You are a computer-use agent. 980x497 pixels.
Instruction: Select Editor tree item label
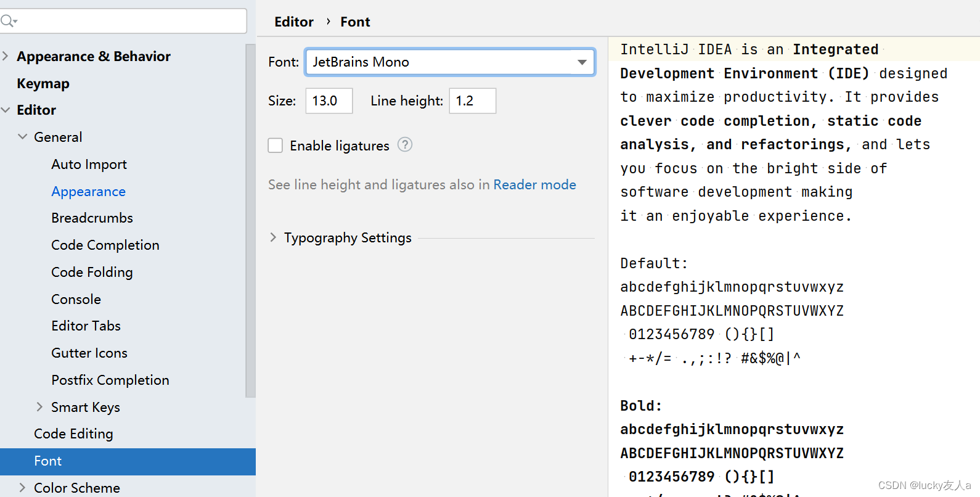(x=36, y=110)
